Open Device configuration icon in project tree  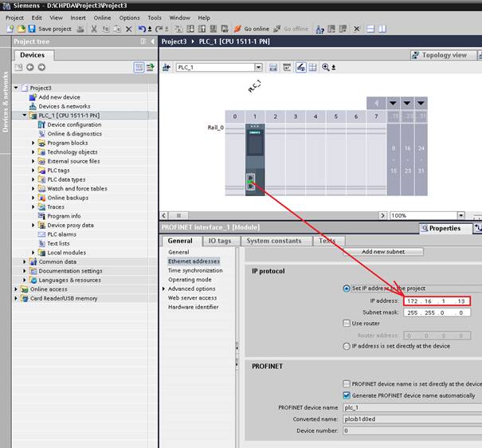click(41, 125)
